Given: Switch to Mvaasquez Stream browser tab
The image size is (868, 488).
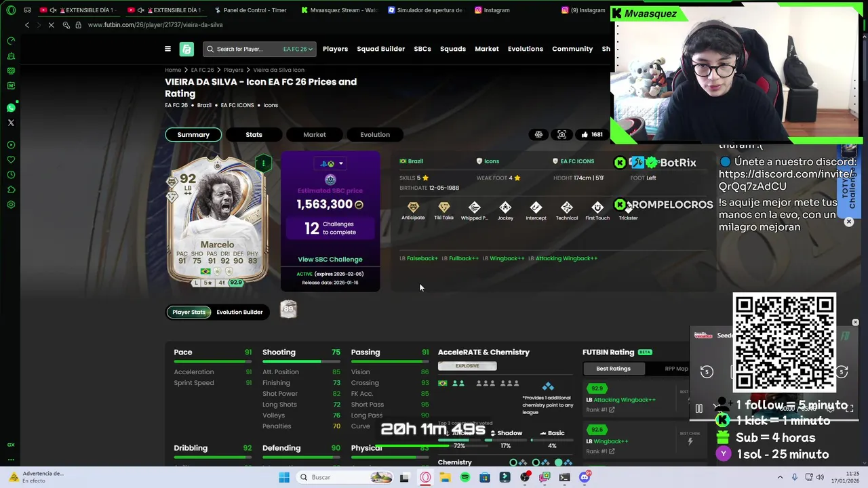Looking at the screenshot, I should click(339, 10).
